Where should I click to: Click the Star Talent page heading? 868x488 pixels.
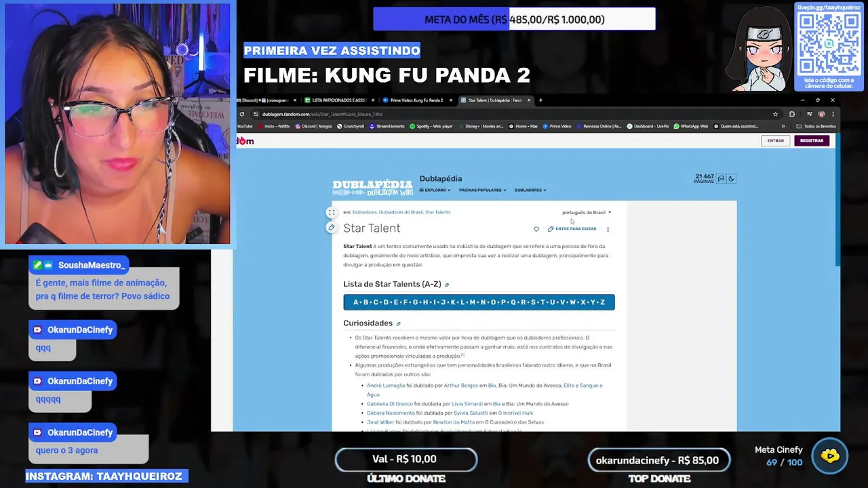click(372, 228)
